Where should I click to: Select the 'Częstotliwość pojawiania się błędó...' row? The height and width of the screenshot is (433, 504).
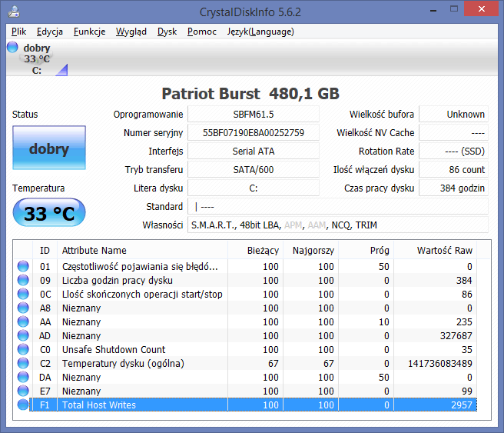coord(246,266)
